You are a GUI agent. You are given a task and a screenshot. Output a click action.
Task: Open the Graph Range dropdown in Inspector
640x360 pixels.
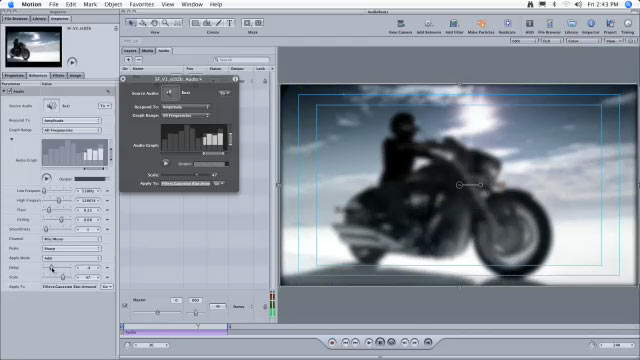(71, 130)
